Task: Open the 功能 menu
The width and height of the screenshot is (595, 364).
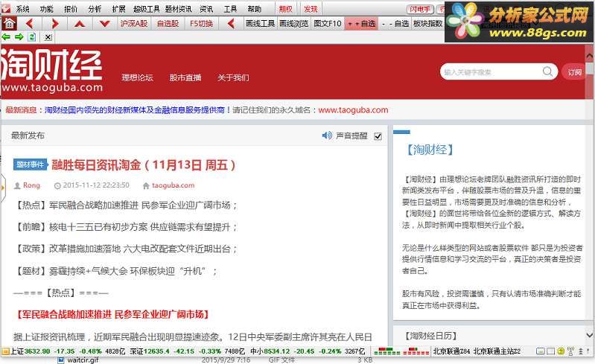Action: (x=47, y=9)
